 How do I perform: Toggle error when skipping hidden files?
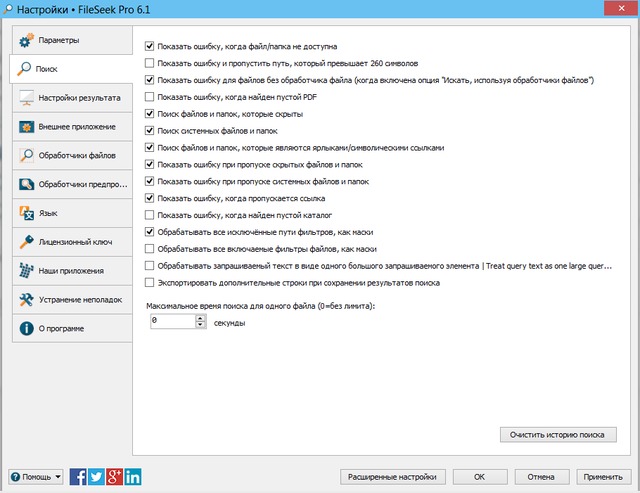coord(149,164)
